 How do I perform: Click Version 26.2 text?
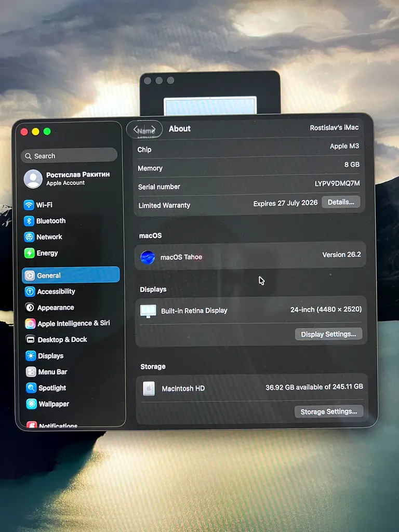342,255
